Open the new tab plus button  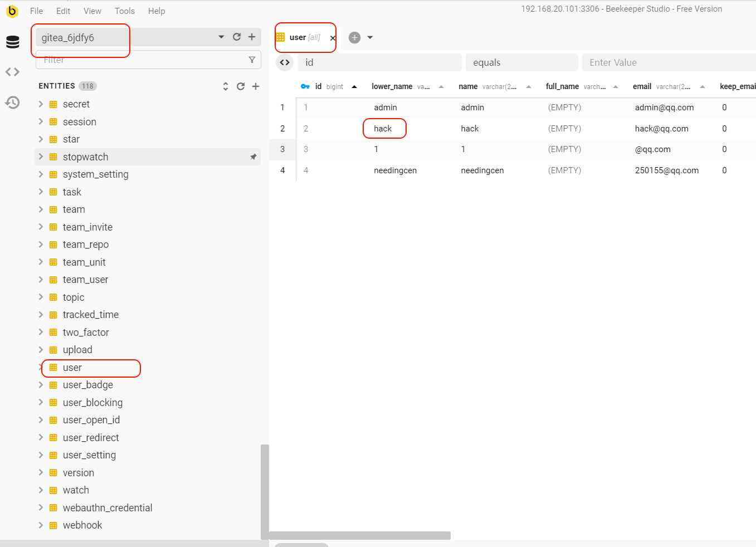[354, 37]
